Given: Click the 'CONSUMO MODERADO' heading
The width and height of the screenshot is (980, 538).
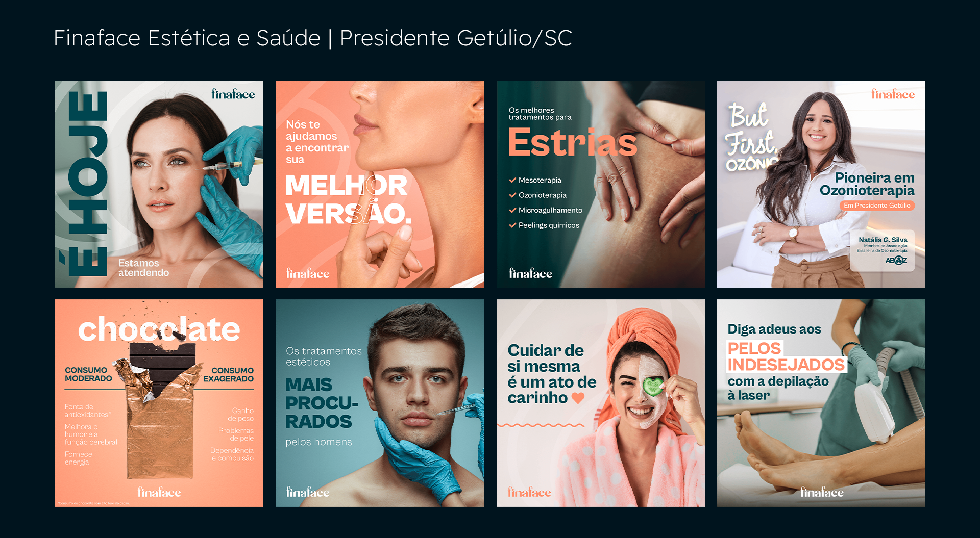Looking at the screenshot, I should pos(88,374).
